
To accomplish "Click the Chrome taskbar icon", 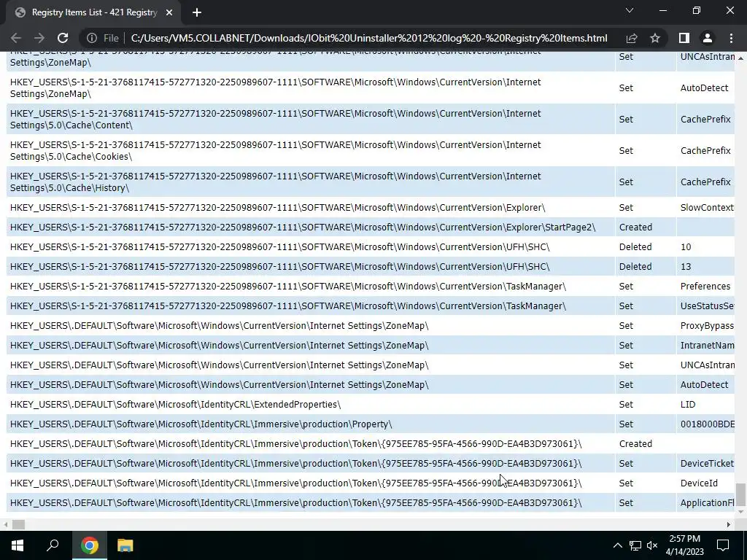I will pyautogui.click(x=89, y=545).
